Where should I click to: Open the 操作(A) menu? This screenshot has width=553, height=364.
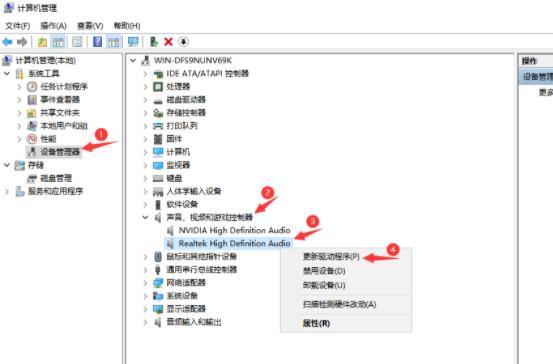tap(53, 26)
